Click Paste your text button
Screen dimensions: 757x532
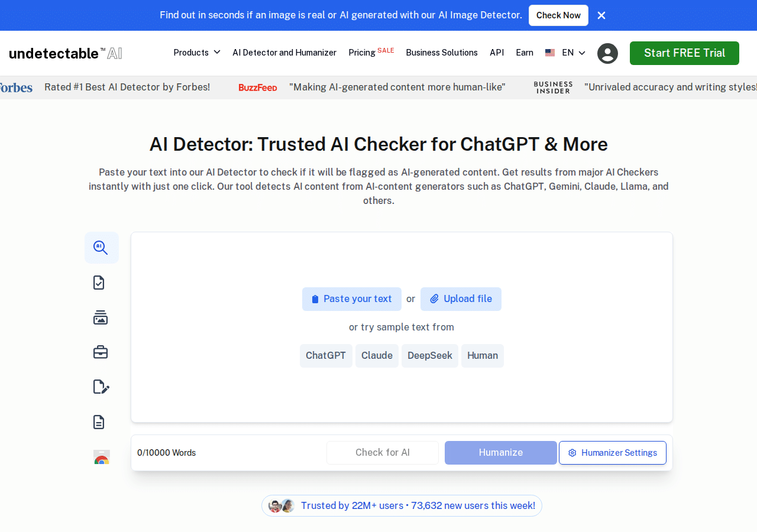pyautogui.click(x=352, y=299)
